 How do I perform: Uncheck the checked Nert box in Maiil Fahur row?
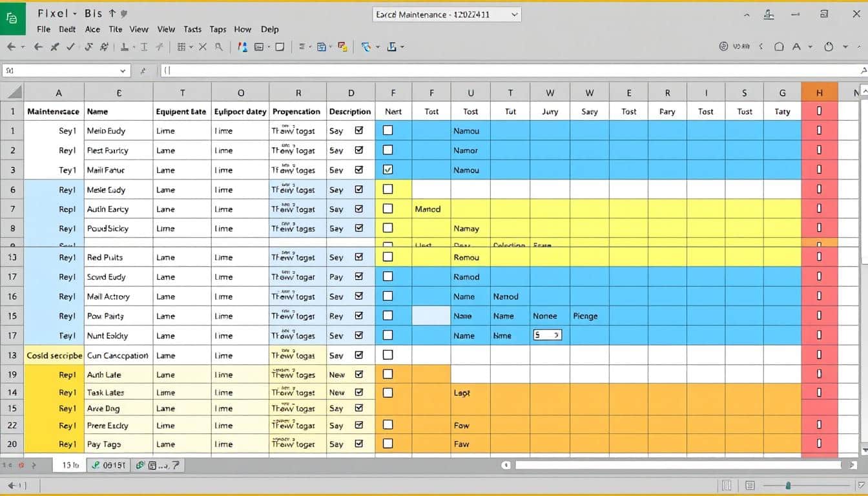click(x=388, y=170)
